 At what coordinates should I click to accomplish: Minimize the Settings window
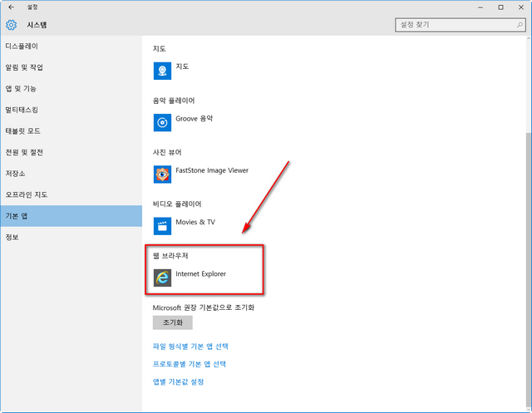pos(480,7)
